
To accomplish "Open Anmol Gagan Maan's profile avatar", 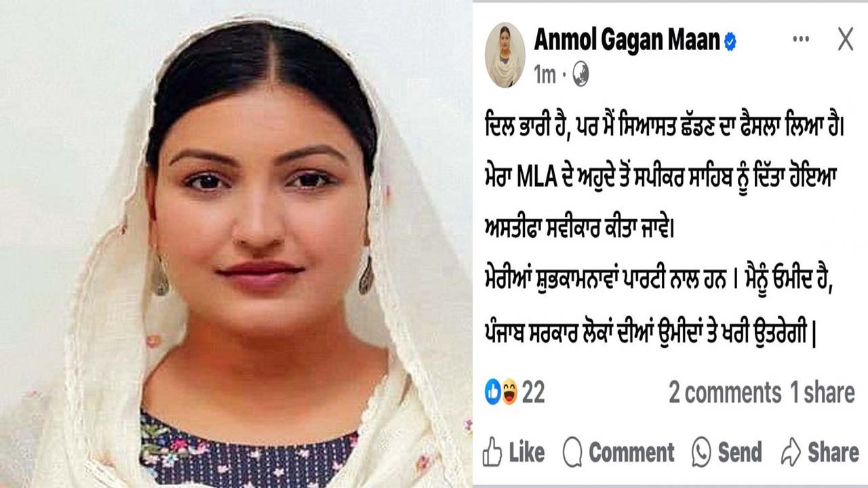I will tap(505, 54).
